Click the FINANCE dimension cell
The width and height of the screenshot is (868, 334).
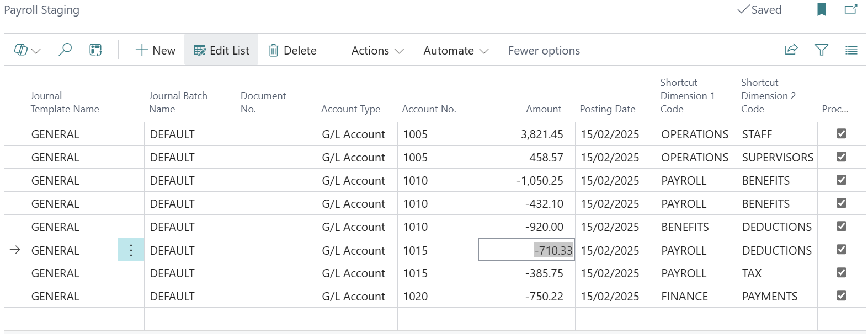coord(696,296)
